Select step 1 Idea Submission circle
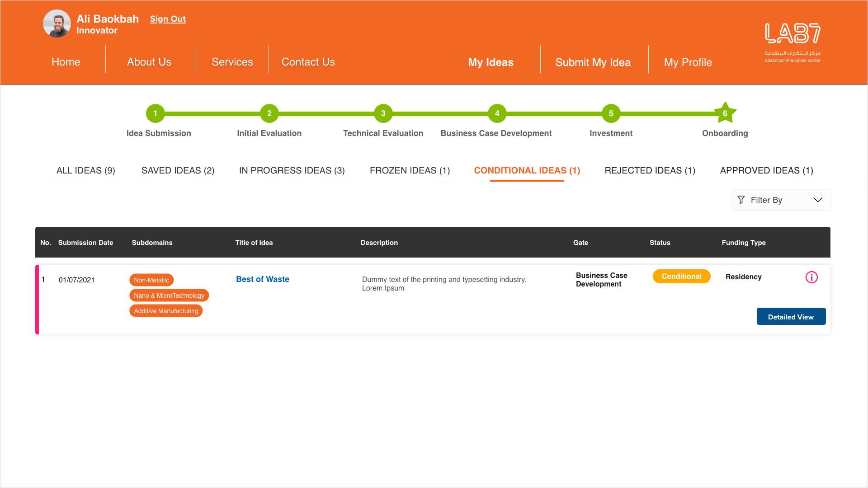 point(155,113)
